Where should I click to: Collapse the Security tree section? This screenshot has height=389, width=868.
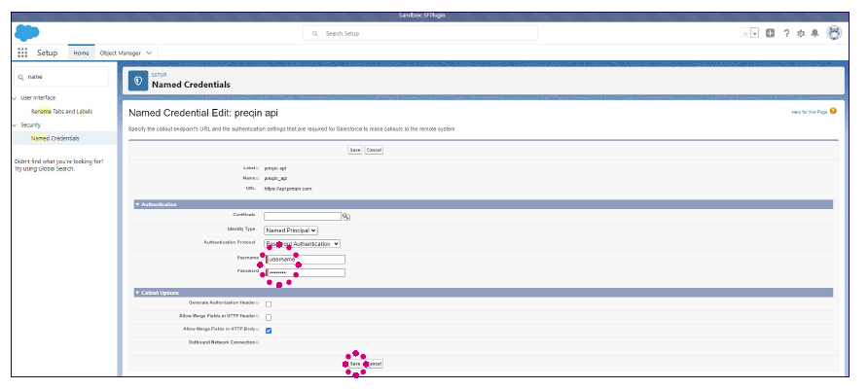click(x=15, y=125)
